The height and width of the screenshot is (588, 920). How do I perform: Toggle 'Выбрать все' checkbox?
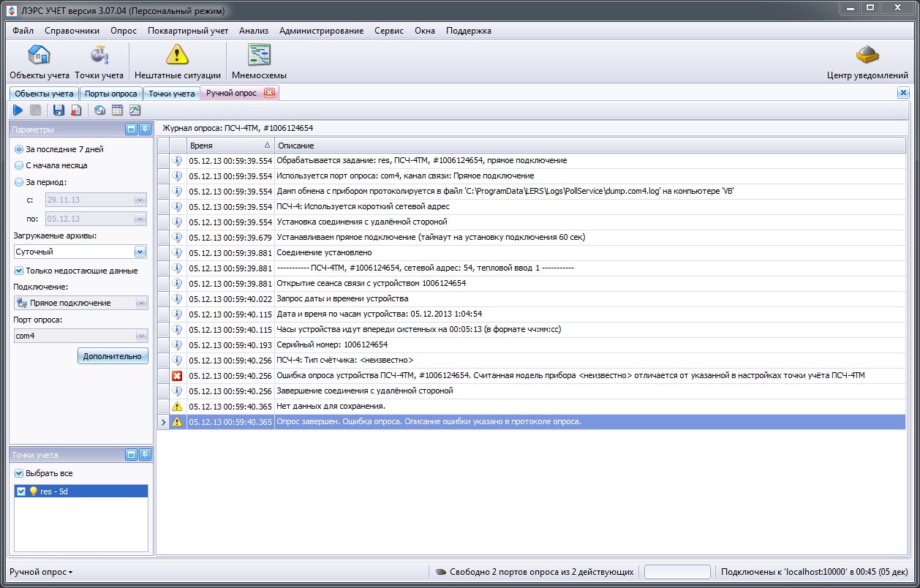[x=19, y=473]
